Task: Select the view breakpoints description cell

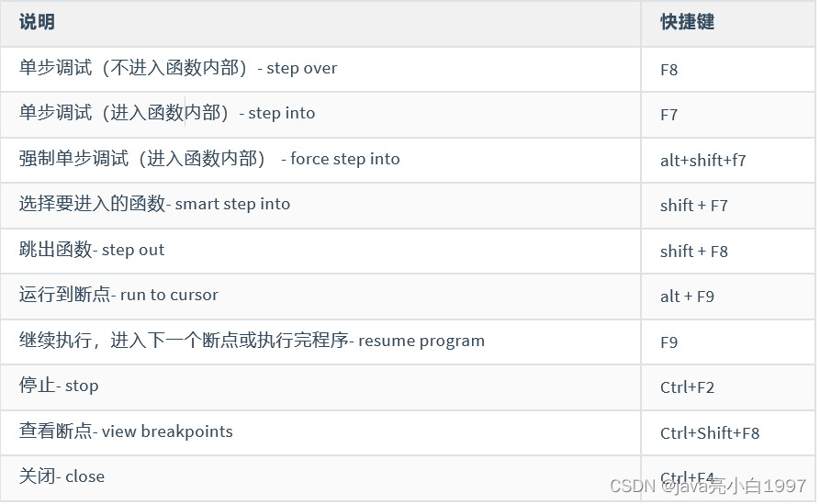Action: pos(126,431)
